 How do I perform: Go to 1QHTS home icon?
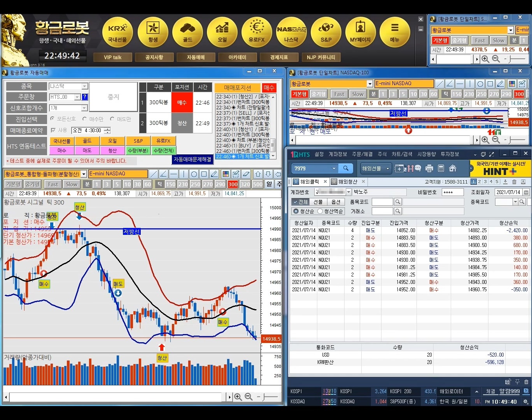pos(453,168)
